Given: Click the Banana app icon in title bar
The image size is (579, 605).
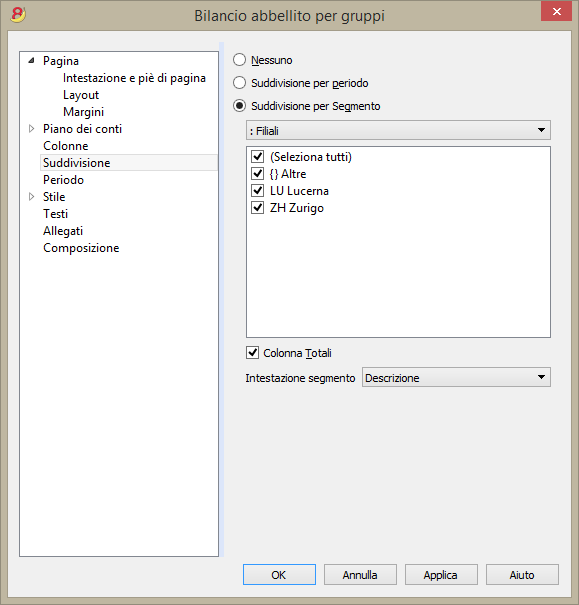Looking at the screenshot, I should click(x=18, y=15).
